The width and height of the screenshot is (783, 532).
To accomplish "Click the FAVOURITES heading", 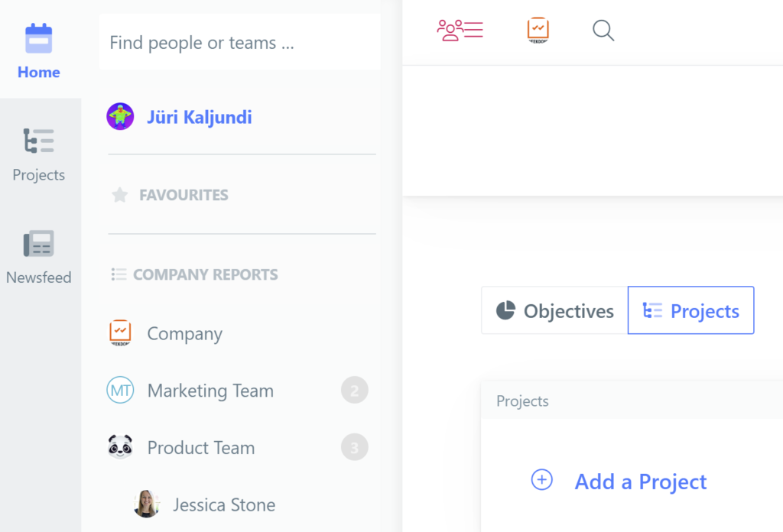I will pos(184,195).
